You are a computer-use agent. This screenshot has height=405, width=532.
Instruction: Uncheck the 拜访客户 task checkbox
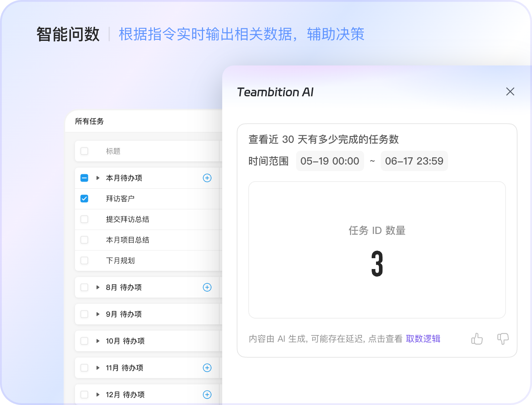pyautogui.click(x=84, y=199)
